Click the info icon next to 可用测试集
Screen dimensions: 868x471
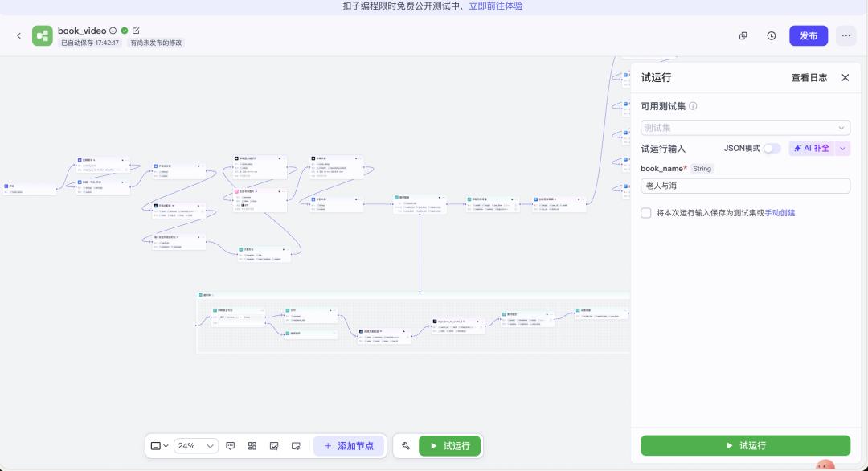[x=693, y=105]
